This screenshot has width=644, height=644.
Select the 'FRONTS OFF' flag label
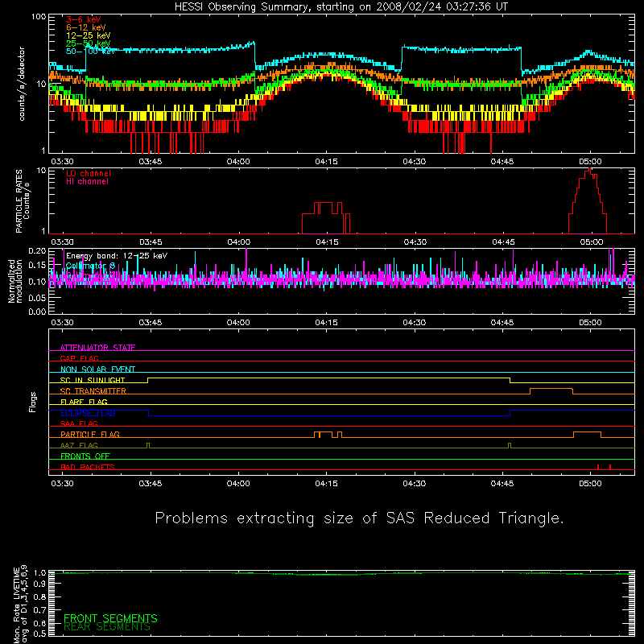tap(85, 456)
